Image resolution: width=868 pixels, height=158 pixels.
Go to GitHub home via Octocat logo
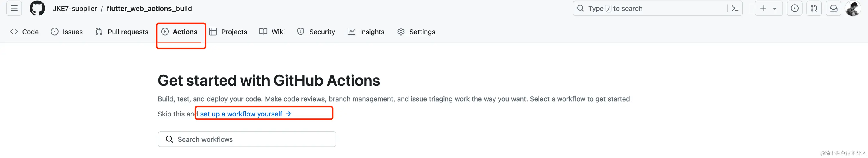(37, 8)
